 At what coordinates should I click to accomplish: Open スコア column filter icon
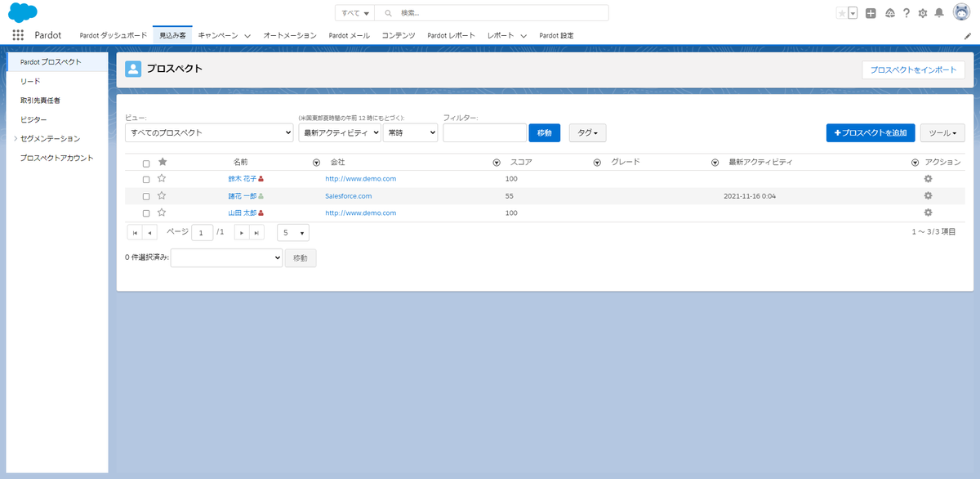click(x=597, y=163)
